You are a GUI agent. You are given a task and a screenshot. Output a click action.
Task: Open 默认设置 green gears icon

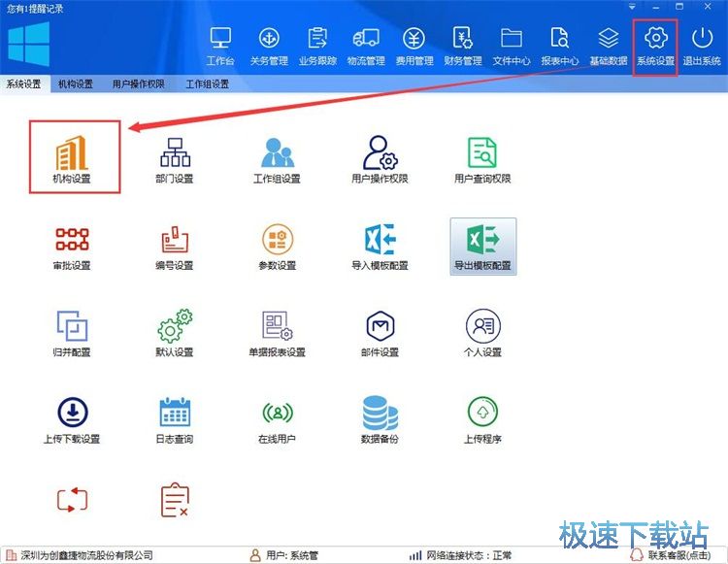click(x=175, y=333)
